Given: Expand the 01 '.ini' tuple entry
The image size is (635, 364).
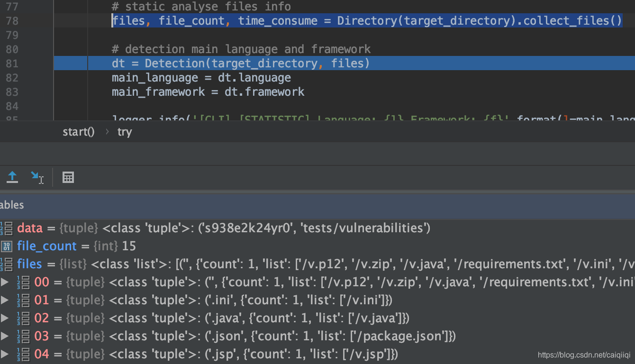Looking at the screenshot, I should coord(5,300).
